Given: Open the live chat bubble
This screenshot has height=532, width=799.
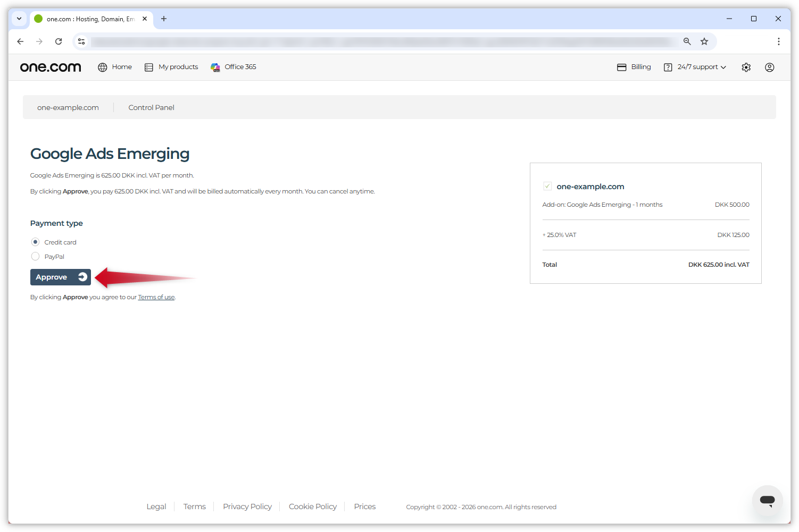Looking at the screenshot, I should 767,500.
